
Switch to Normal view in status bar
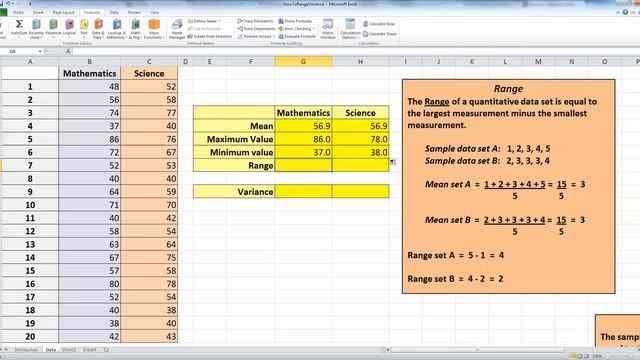(x=573, y=356)
